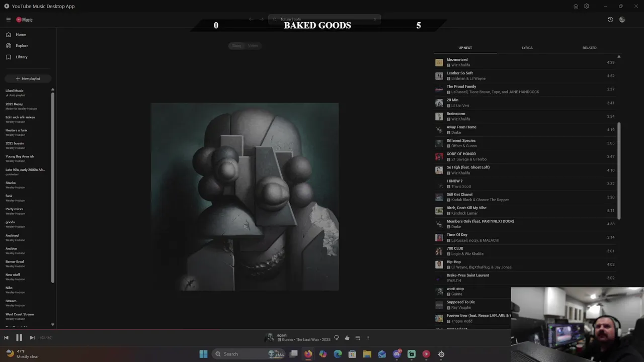The width and height of the screenshot is (644, 362).
Task: Open the Liked Music playlist
Action: coord(26,93)
